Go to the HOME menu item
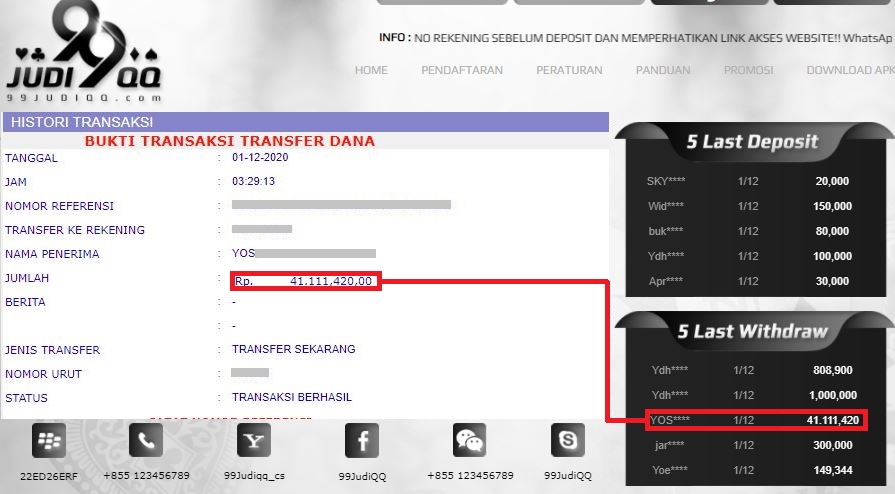 click(371, 70)
